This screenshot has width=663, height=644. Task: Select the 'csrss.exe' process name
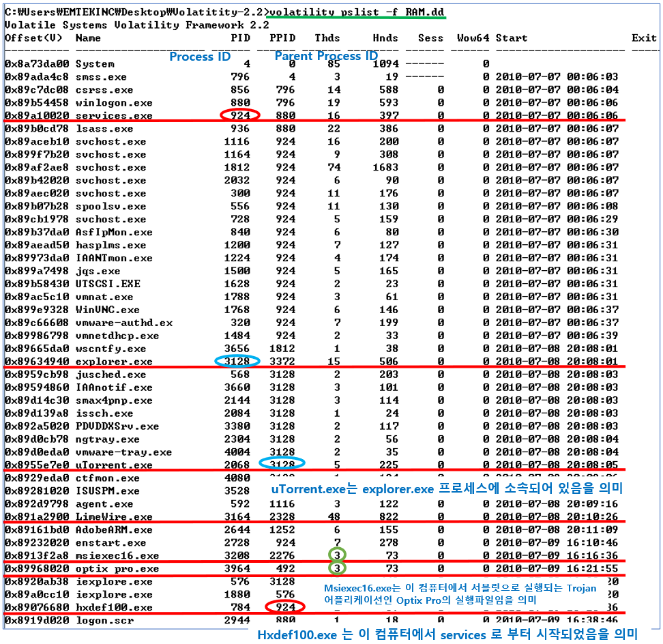tap(104, 90)
